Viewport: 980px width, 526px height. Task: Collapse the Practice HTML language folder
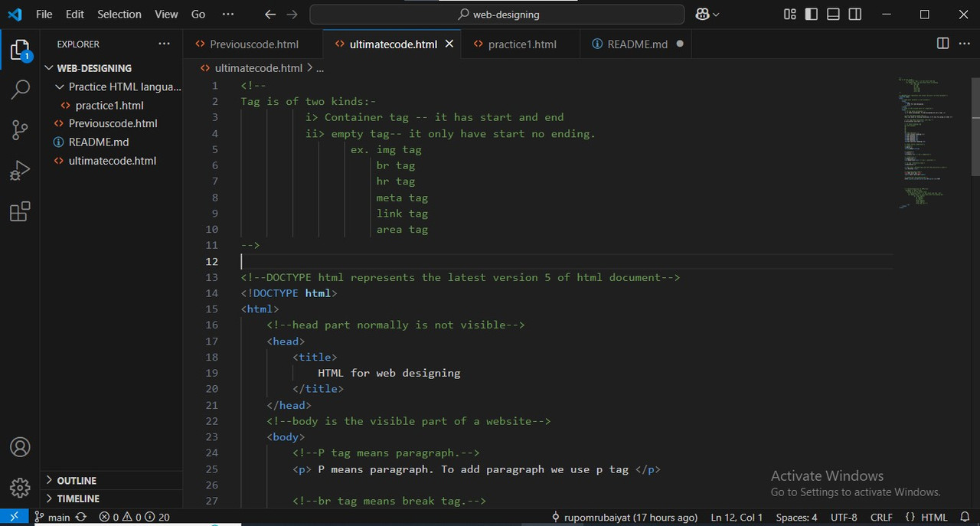[112, 87]
